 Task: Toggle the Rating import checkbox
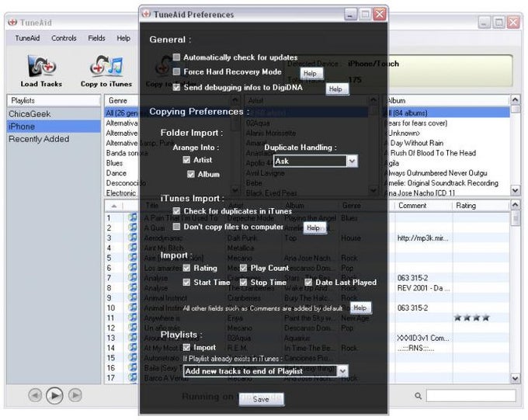(x=186, y=268)
